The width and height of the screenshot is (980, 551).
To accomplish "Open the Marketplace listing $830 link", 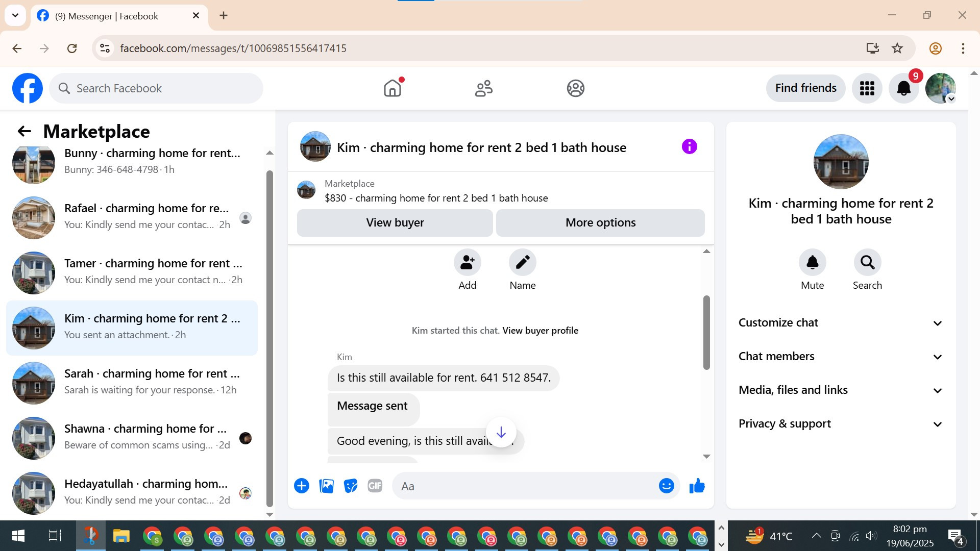I will pos(436,198).
